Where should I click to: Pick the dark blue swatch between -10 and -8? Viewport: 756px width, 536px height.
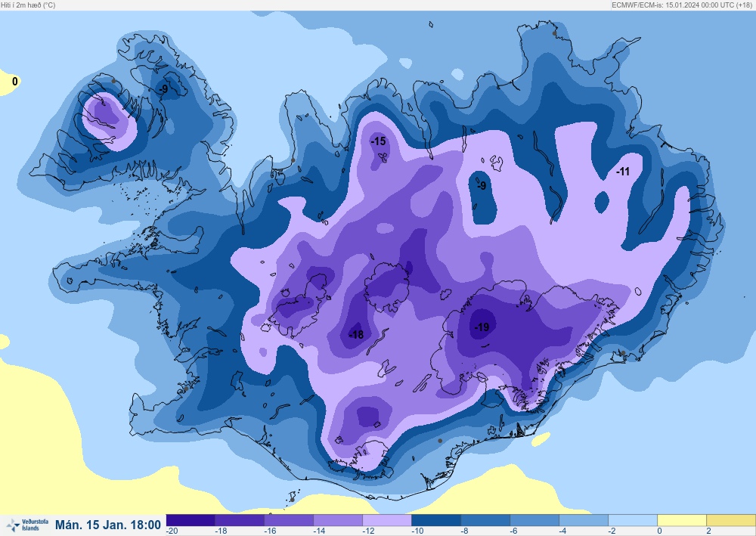click(x=436, y=520)
